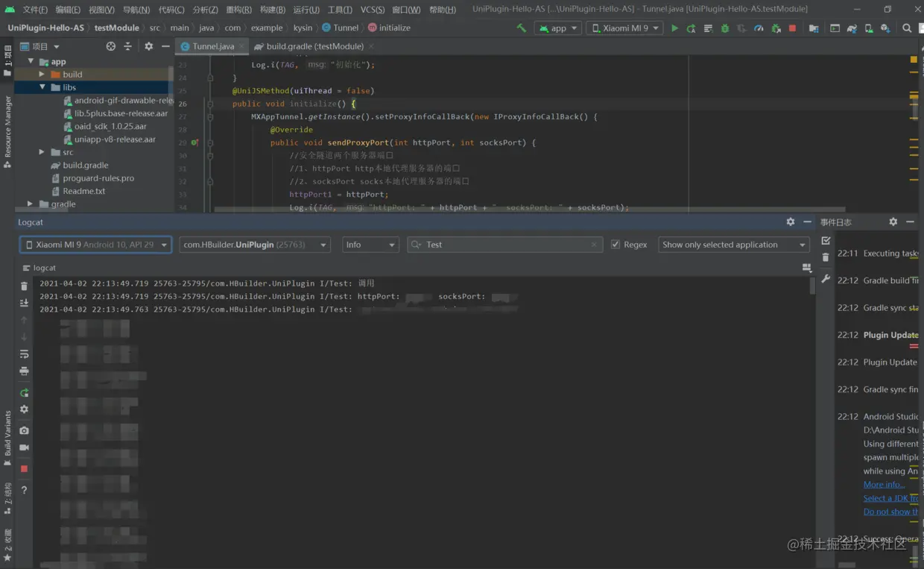Click the locate target icon in project panel
Screen dimensions: 924x569
[111, 46]
